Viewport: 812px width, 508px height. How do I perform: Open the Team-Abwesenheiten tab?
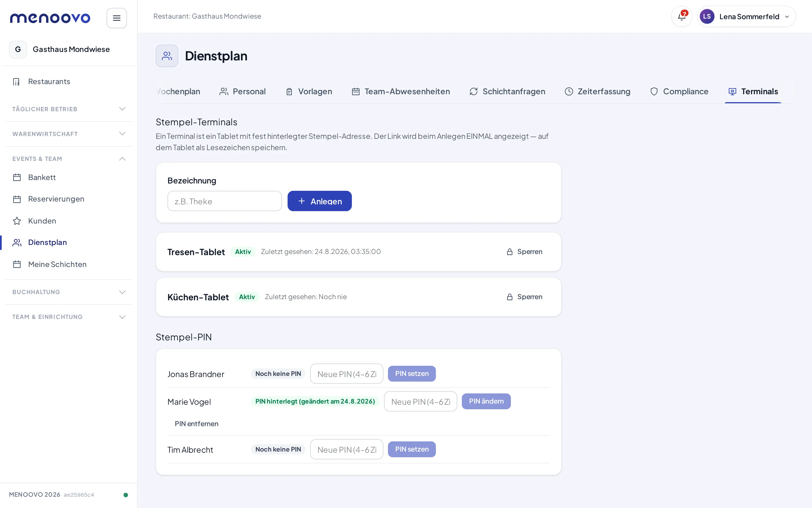point(401,91)
